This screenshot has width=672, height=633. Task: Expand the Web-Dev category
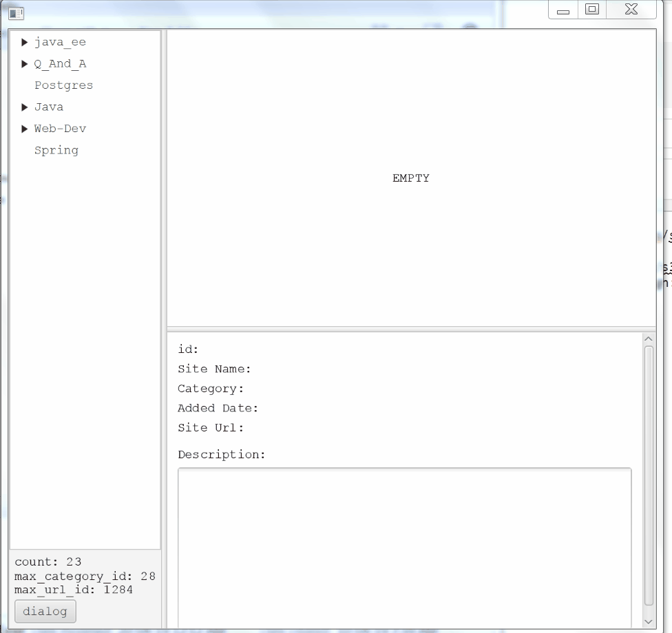25,129
